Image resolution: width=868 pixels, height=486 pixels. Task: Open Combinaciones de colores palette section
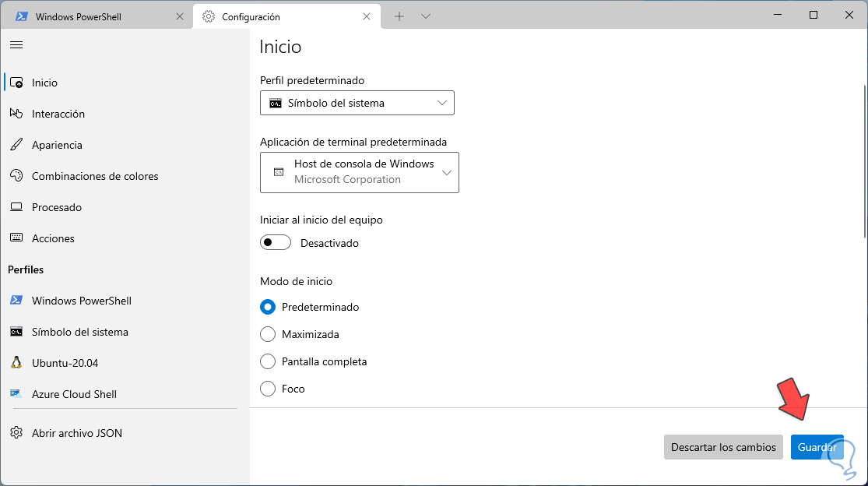94,176
